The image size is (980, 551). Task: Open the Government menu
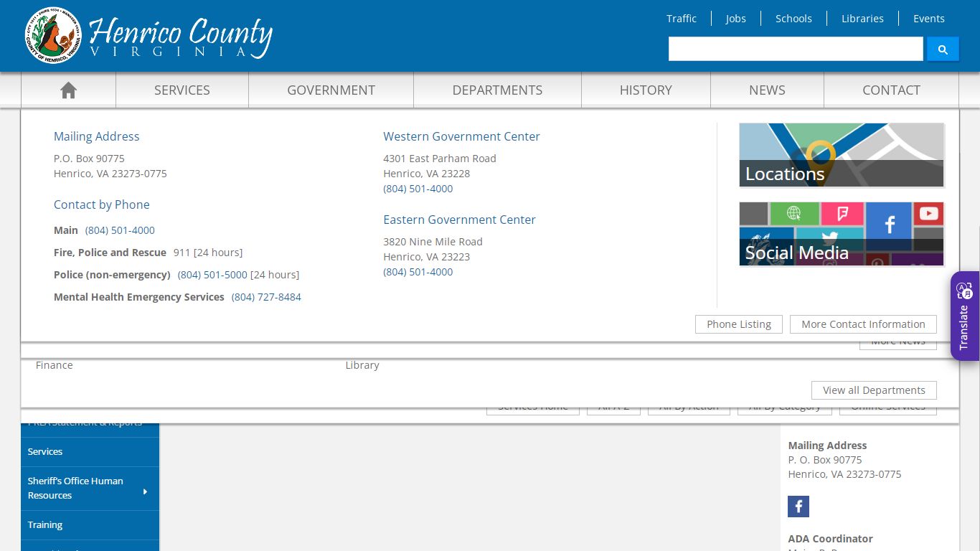point(331,90)
